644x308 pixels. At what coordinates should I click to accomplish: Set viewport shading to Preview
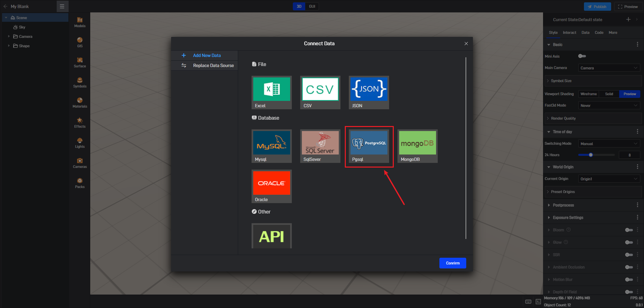click(x=630, y=94)
